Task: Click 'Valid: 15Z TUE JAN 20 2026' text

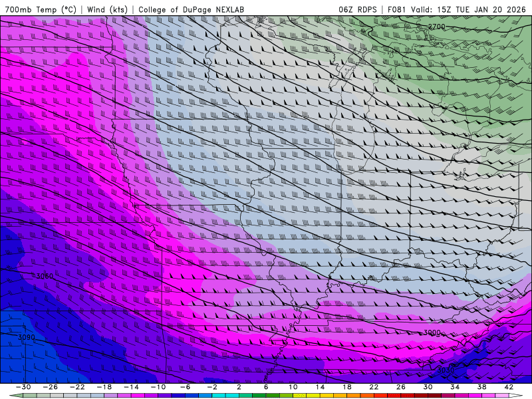Action: (468, 9)
